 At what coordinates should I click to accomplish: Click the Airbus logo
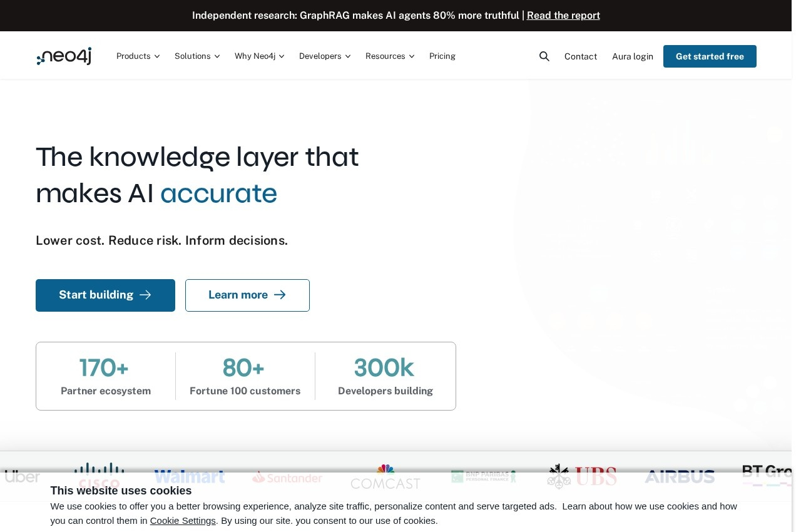[680, 477]
